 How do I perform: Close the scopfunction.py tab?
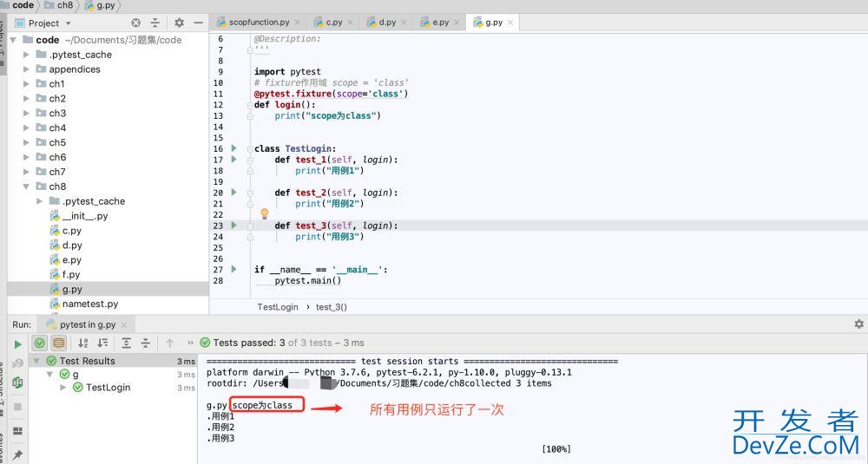[x=297, y=23]
